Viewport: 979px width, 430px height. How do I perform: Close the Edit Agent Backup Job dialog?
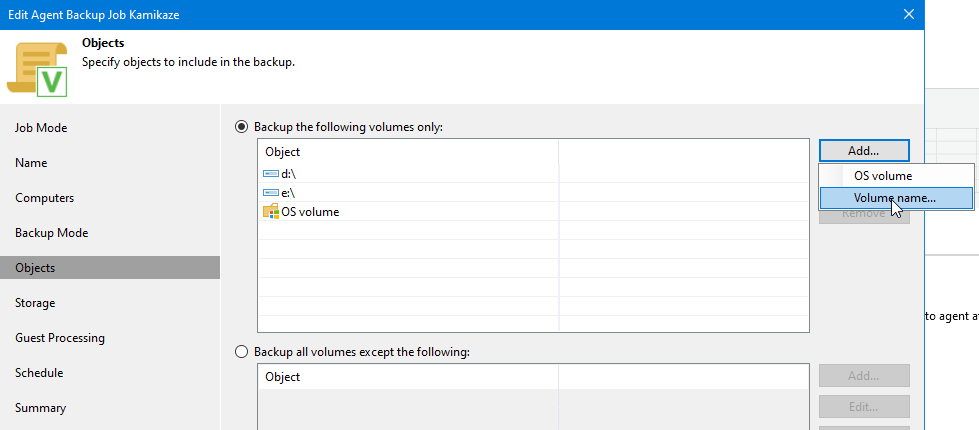pos(908,14)
